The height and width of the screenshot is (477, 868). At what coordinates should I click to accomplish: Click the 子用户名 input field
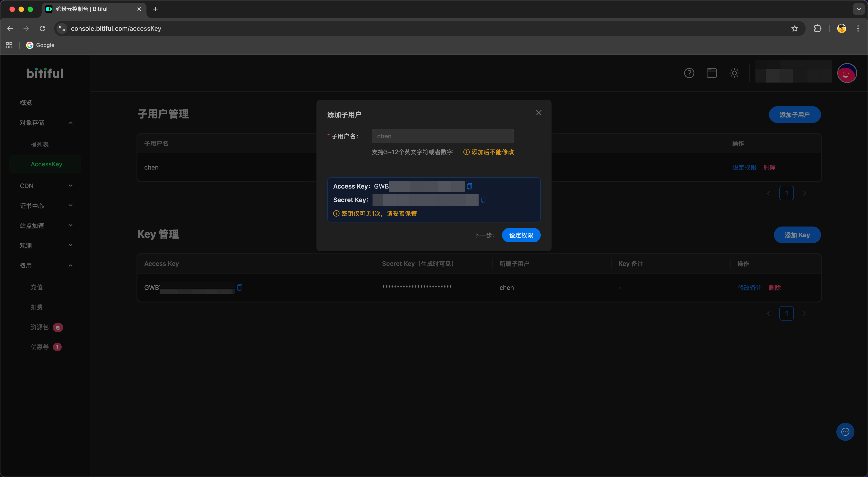[443, 136]
